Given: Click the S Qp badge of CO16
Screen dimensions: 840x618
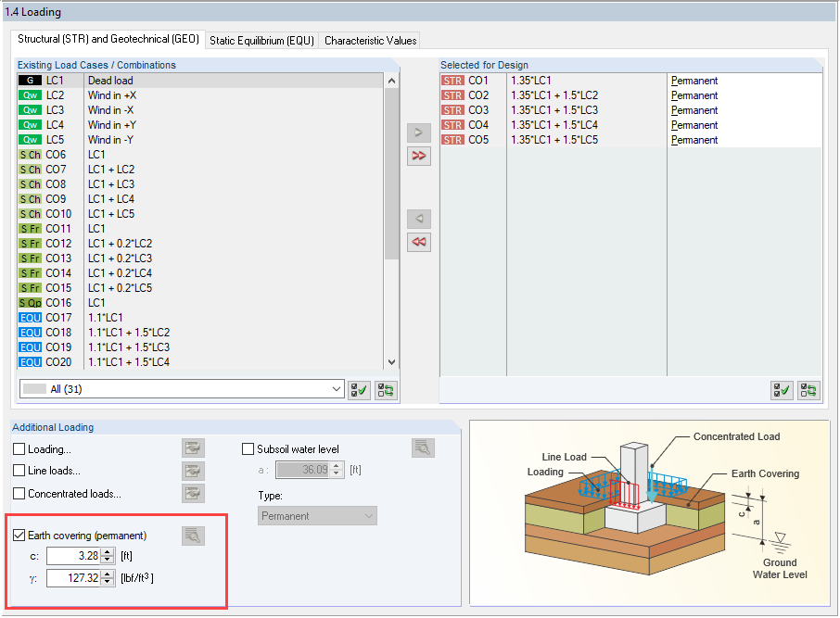Looking at the screenshot, I should [x=30, y=303].
